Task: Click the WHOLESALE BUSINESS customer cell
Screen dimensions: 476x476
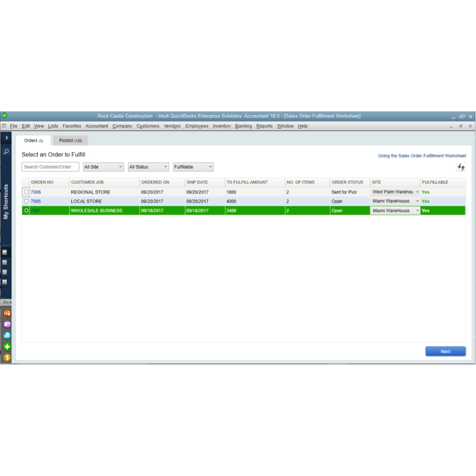Action: (x=104, y=210)
